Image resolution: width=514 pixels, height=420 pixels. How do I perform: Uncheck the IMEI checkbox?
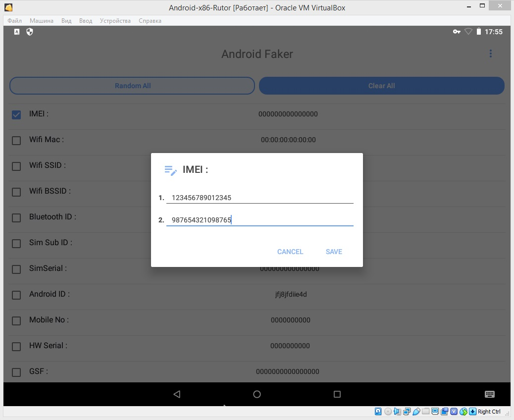tap(16, 114)
